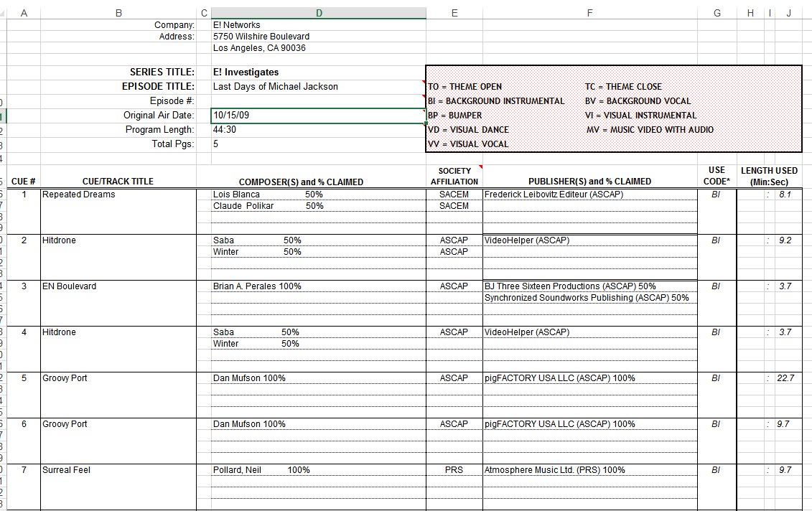The image size is (812, 511).
Task: Click the '5750 Wilshire Boulevard' address cell
Action: (319, 36)
